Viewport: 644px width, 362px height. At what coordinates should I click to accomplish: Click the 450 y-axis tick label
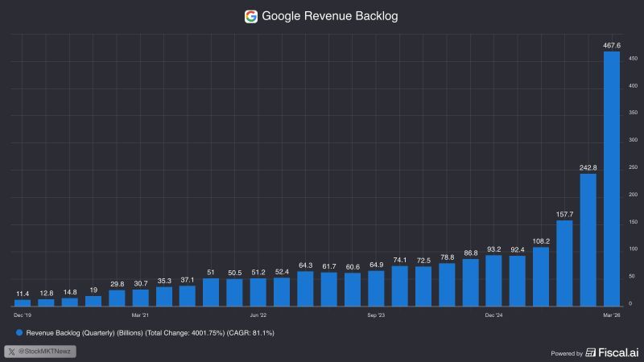click(633, 59)
